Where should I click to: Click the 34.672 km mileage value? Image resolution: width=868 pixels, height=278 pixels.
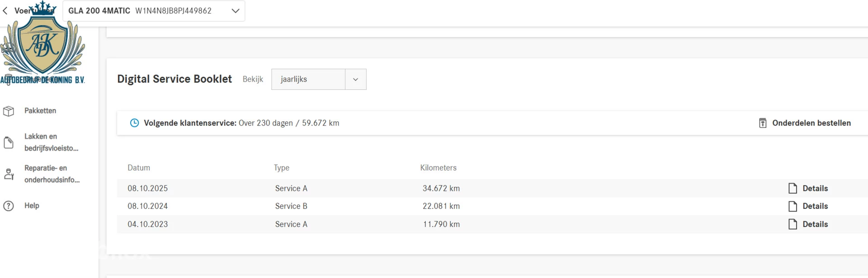441,189
